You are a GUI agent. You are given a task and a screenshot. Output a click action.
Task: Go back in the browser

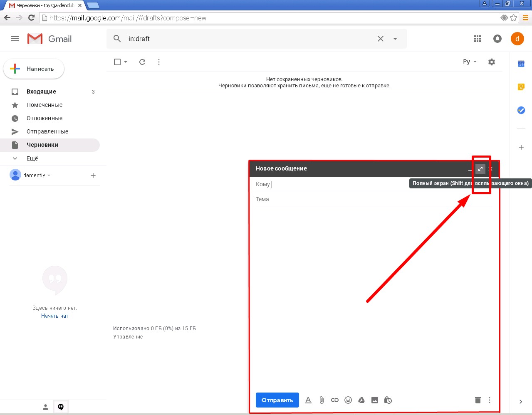click(7, 17)
